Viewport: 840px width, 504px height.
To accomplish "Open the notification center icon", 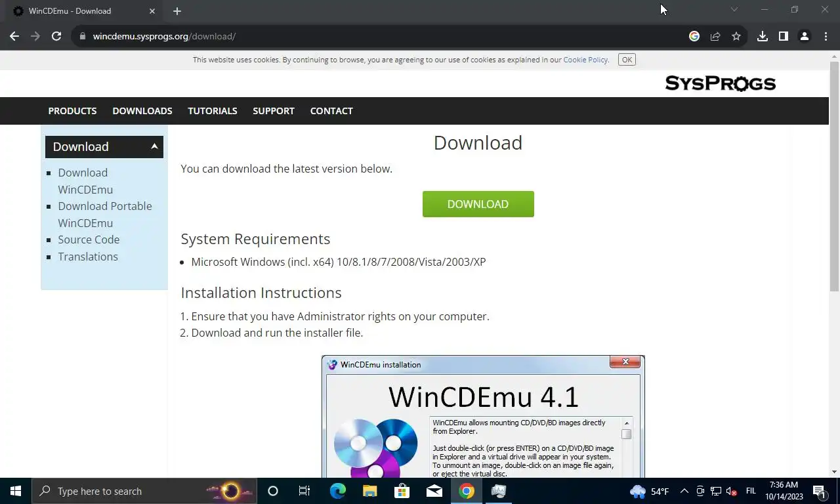I will click(819, 491).
